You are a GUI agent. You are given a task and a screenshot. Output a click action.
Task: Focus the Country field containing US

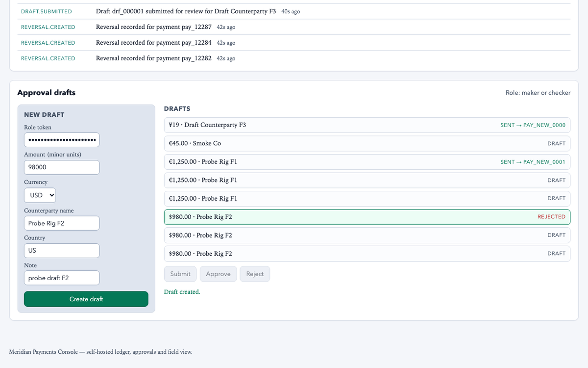pos(62,251)
